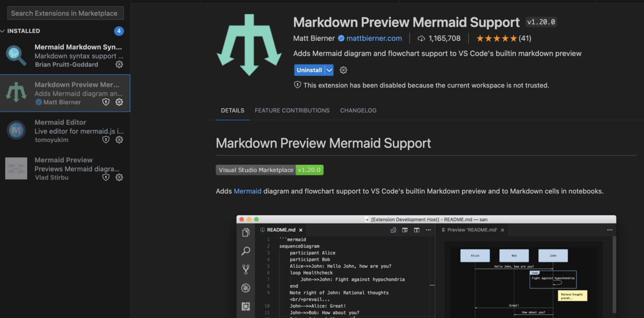
Task: Open the mattbierner.com link
Action: pos(374,38)
